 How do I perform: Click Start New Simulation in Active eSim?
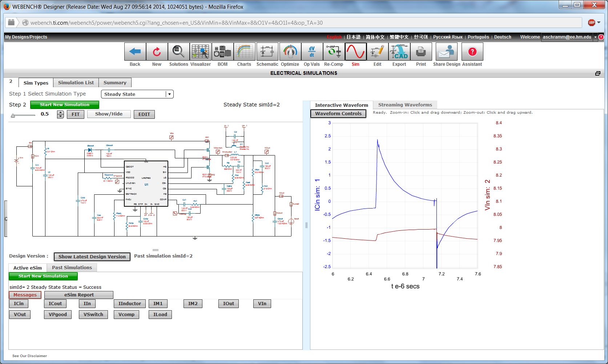(43, 276)
